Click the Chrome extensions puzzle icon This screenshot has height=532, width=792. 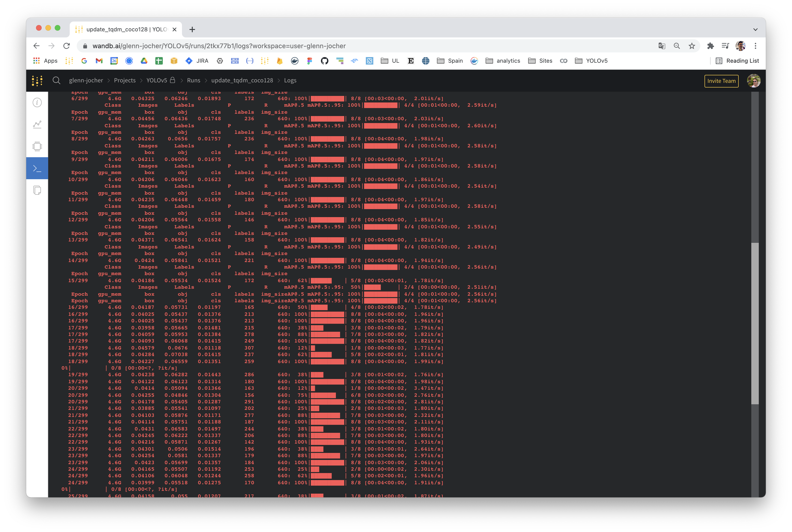click(710, 46)
